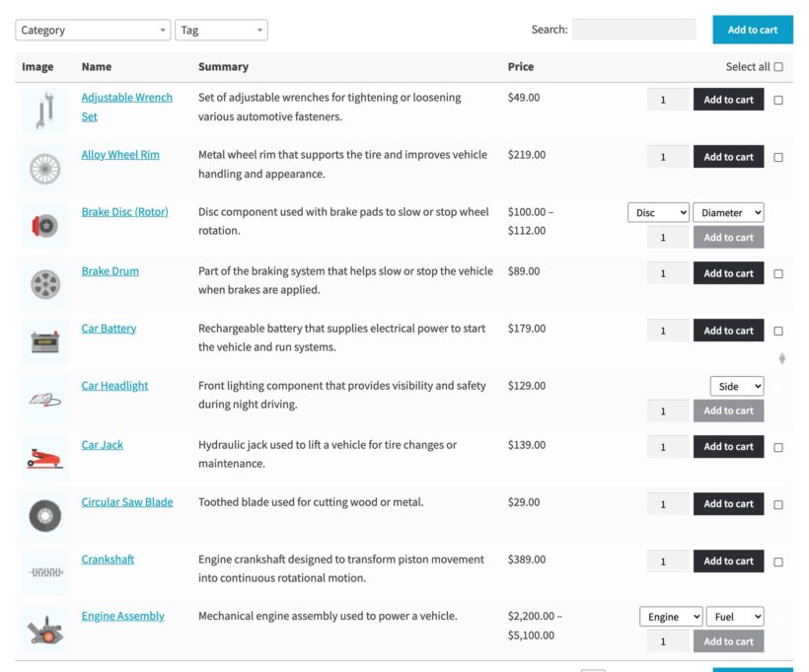Viewport: 809px width, 672px height.
Task: Sort table by the Price column header
Action: point(521,66)
